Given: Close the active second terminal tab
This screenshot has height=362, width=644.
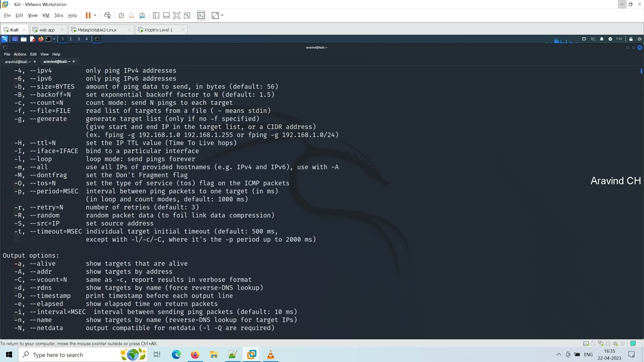Looking at the screenshot, I should click(x=73, y=61).
